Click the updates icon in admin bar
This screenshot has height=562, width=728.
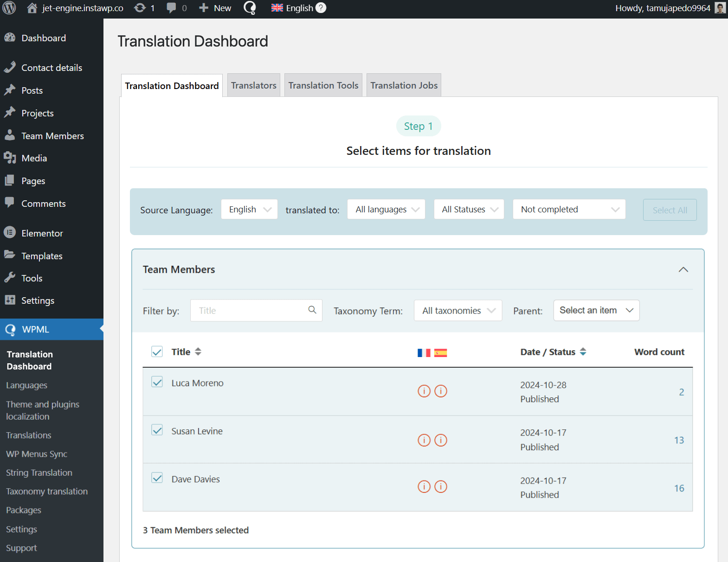coord(140,8)
